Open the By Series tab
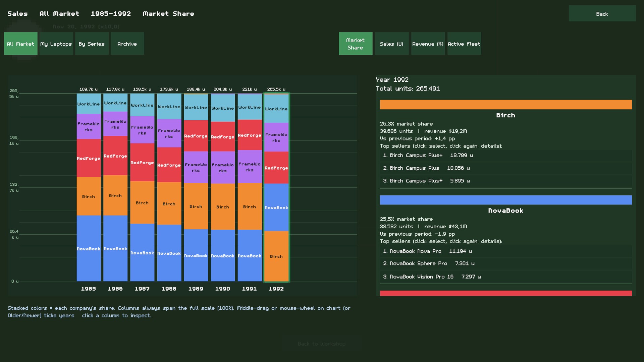 coord(92,44)
